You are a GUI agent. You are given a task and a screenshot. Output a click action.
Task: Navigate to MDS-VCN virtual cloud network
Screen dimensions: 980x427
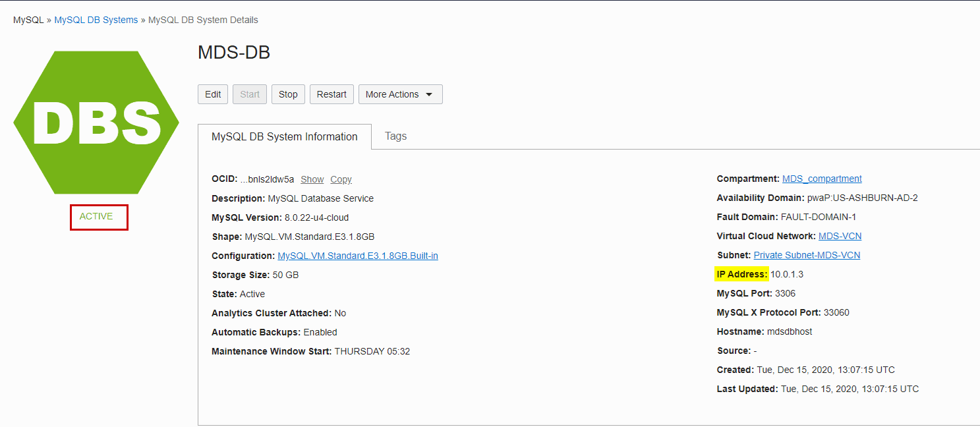tap(840, 235)
